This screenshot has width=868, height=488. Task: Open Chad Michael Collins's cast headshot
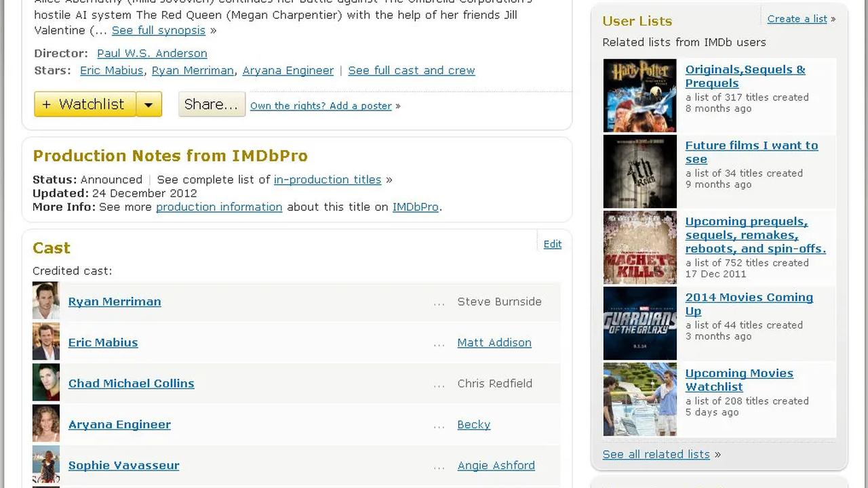[46, 383]
